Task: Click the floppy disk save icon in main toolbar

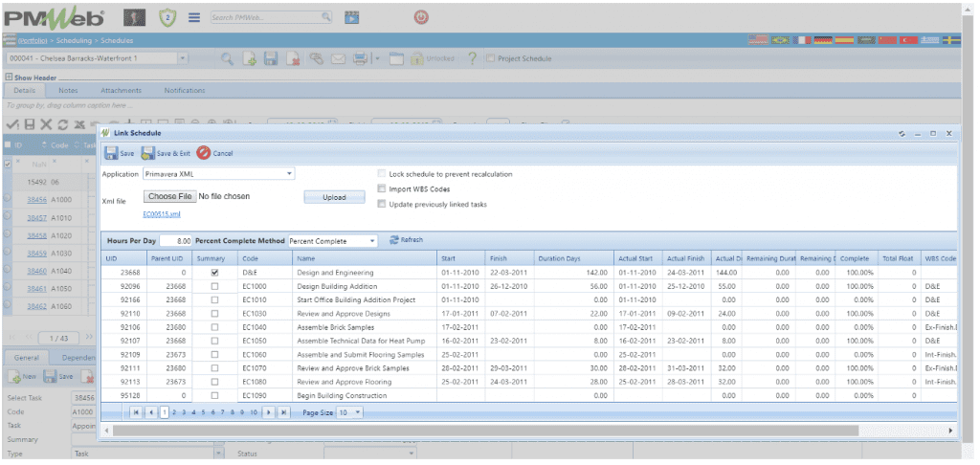Action: pyautogui.click(x=271, y=58)
